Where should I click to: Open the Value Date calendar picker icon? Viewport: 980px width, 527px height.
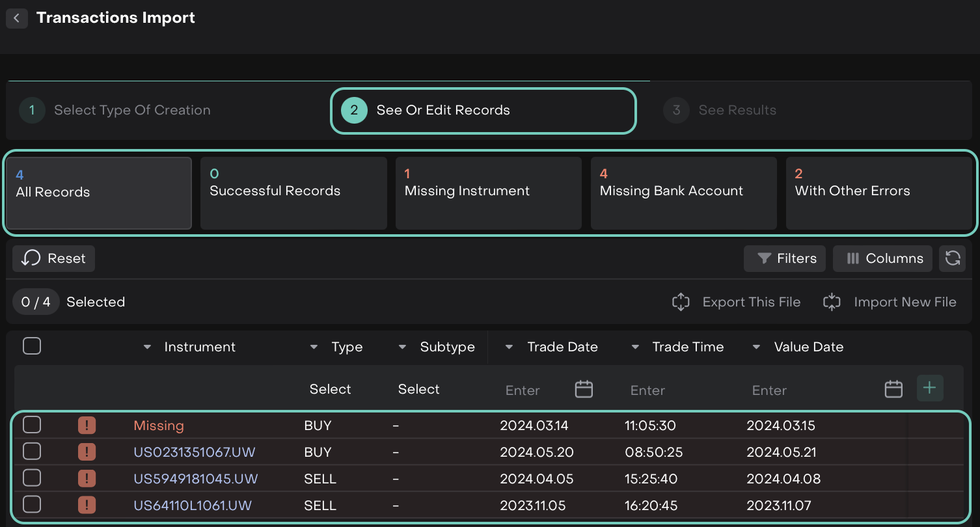pos(893,389)
